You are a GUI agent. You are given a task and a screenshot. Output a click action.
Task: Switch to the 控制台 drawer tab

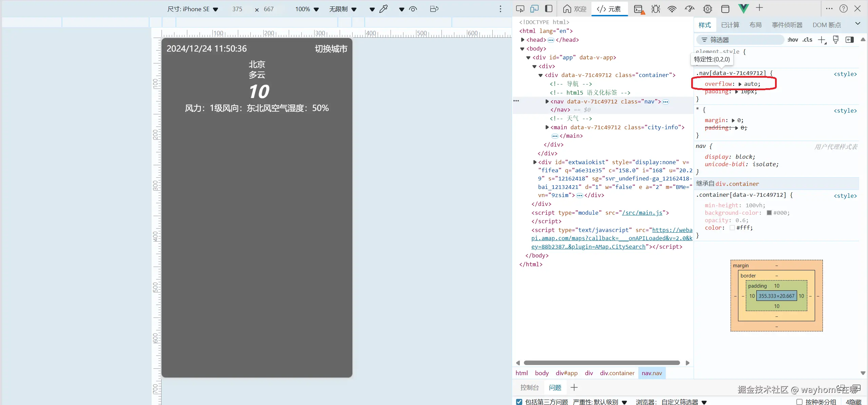pos(529,387)
